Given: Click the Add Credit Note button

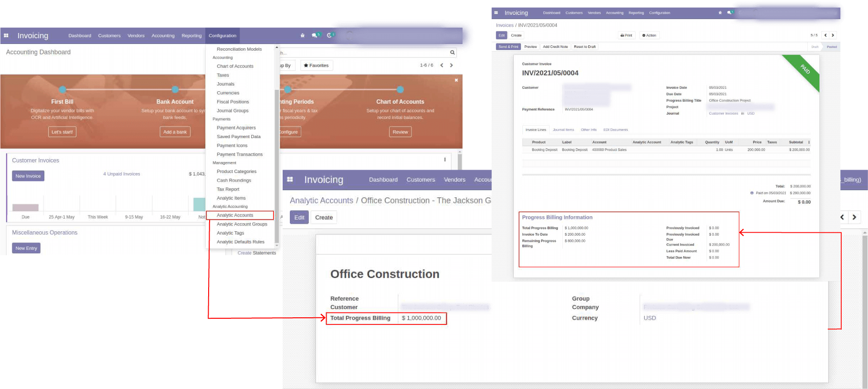Looking at the screenshot, I should (x=555, y=47).
